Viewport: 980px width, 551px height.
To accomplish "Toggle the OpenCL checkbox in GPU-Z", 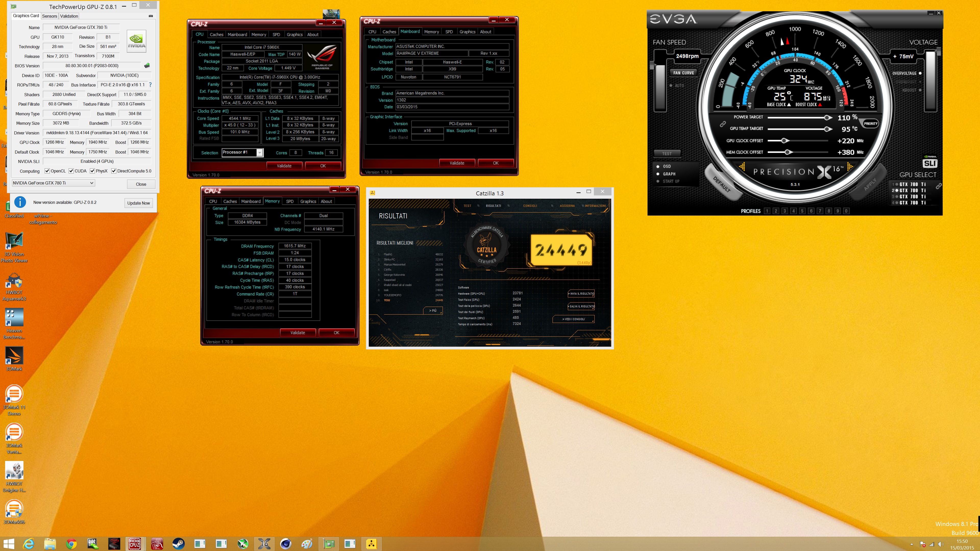I will 47,171.
